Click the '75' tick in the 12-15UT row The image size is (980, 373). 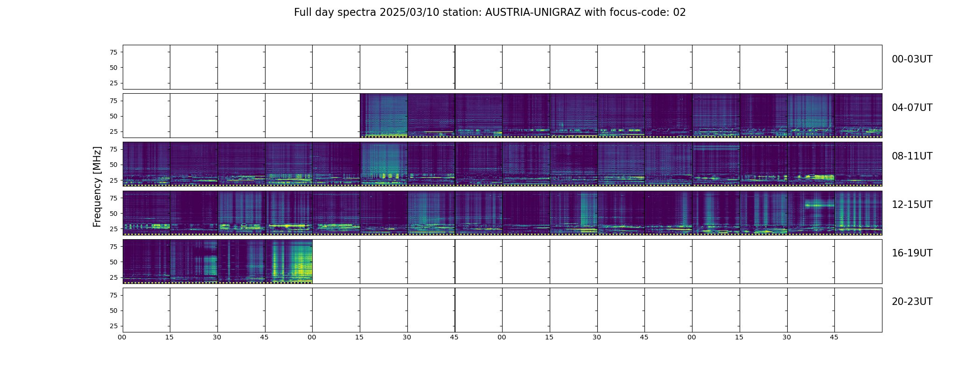[113, 198]
